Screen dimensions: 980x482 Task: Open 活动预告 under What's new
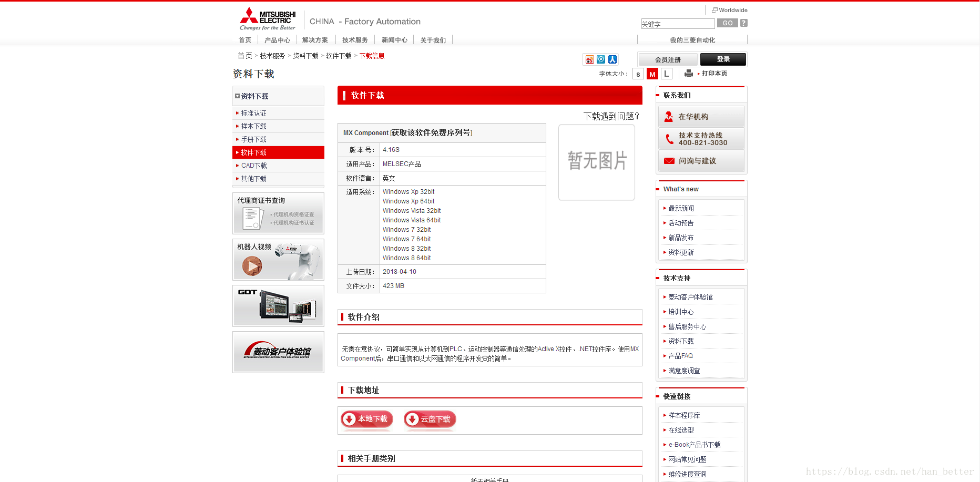[x=681, y=223]
